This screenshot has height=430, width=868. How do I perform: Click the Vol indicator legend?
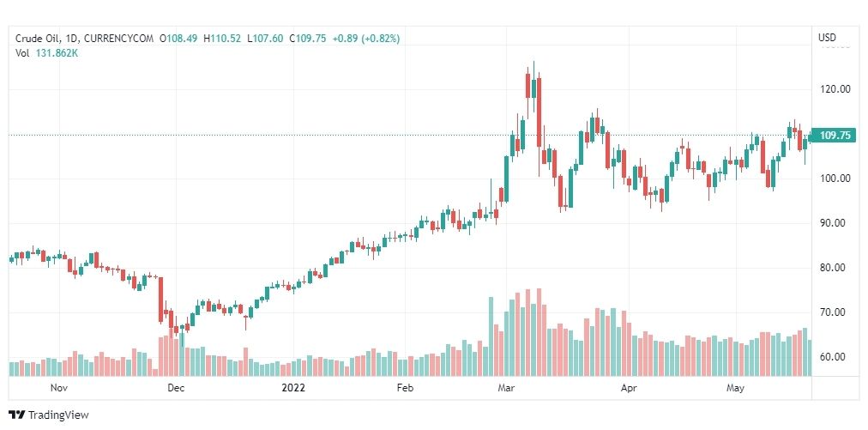click(22, 54)
